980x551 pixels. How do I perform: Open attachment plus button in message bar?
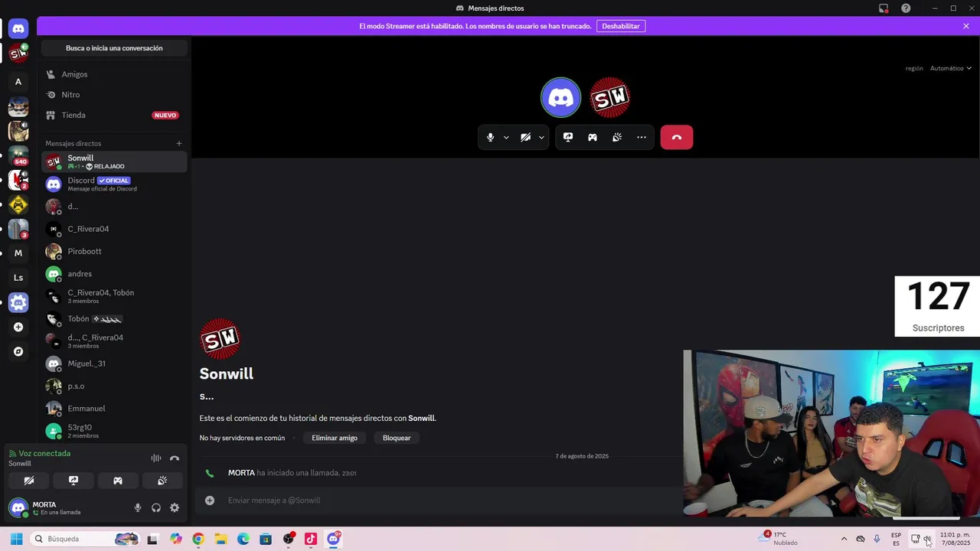210,500
